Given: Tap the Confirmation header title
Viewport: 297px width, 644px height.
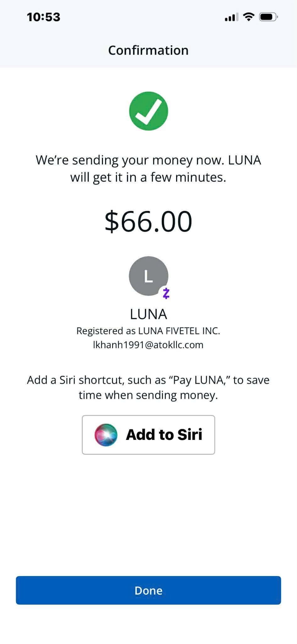Looking at the screenshot, I should (x=148, y=50).
